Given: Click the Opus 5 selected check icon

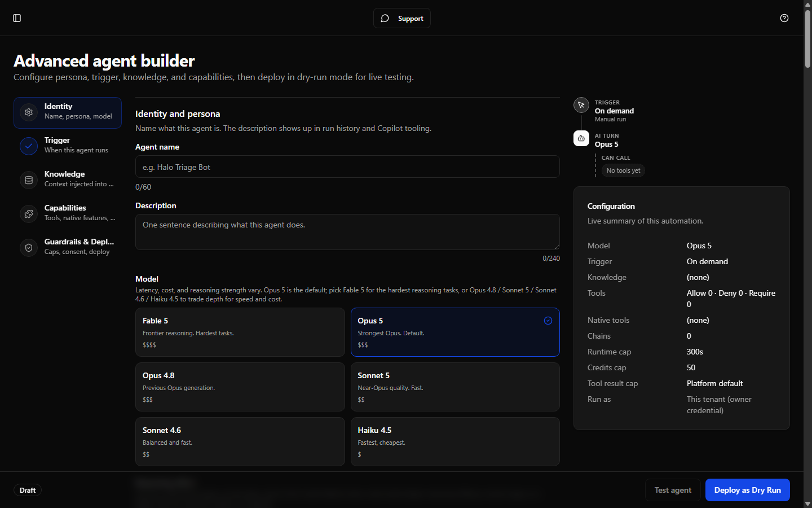Looking at the screenshot, I should (548, 321).
